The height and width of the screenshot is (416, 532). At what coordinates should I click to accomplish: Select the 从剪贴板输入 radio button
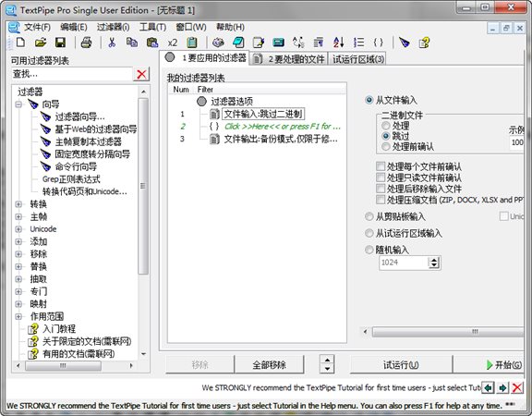click(x=369, y=216)
